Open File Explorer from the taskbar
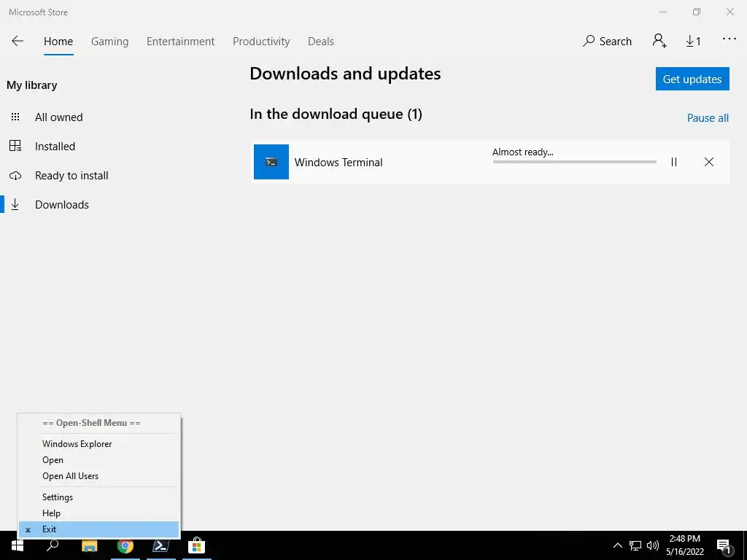This screenshot has height=560, width=747. point(89,545)
